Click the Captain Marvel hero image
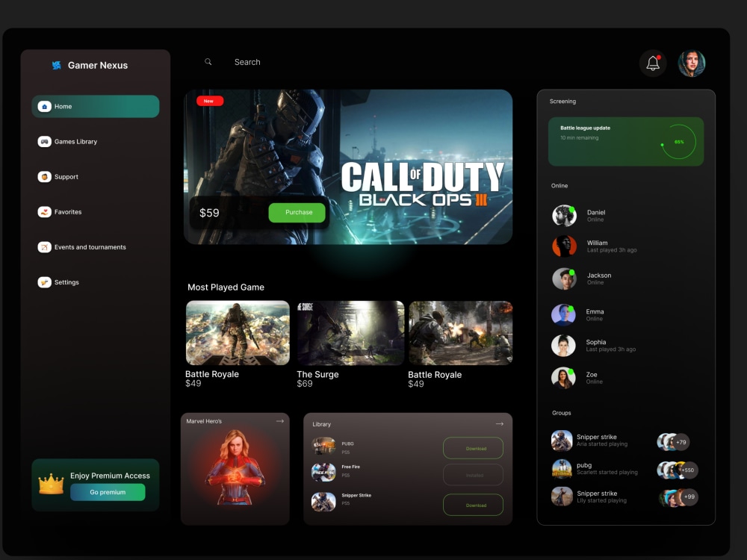This screenshot has height=560, width=747. coord(235,468)
